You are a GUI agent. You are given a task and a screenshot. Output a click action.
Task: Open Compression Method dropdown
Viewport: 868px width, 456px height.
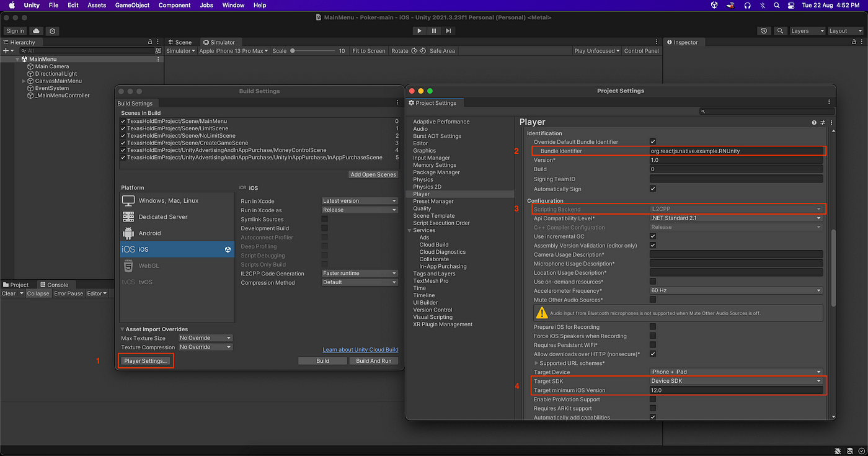click(x=360, y=282)
